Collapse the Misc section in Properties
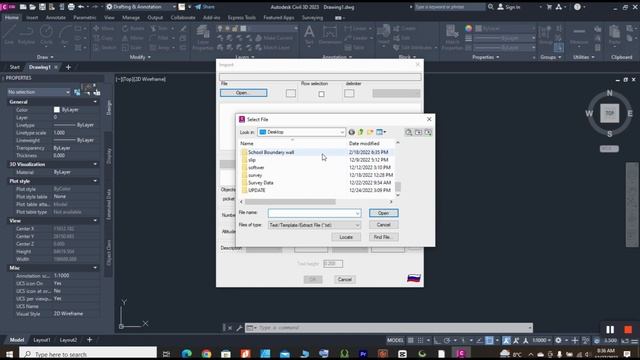This screenshot has width=640, height=360. click(x=95, y=268)
